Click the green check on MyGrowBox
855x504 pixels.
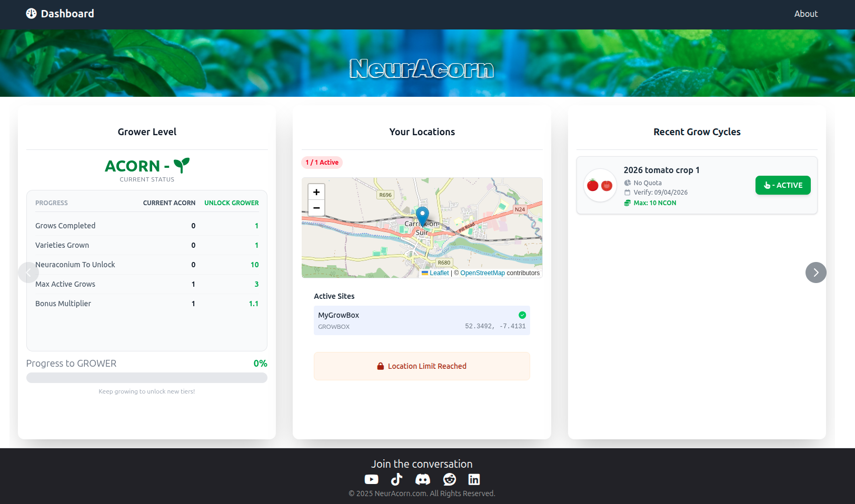point(522,315)
